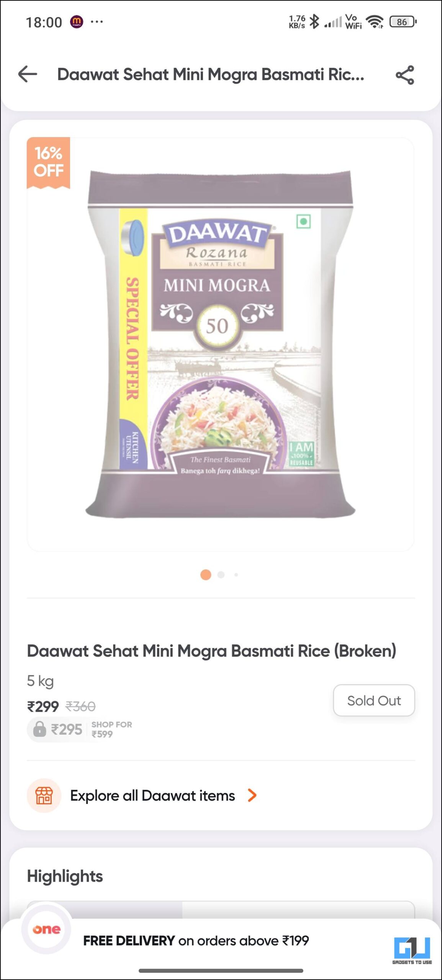Switch to the second carousel image dot
This screenshot has height=980, width=442.
point(221,575)
